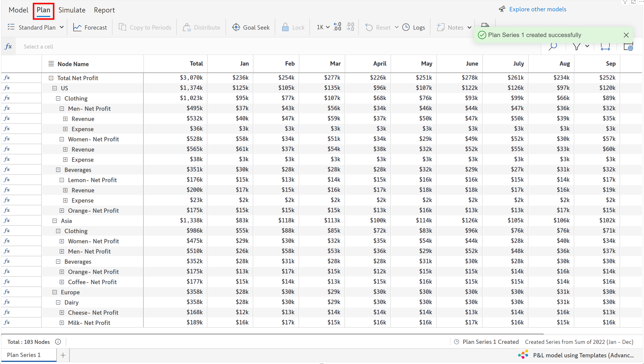Open the 1K scaling dropdown
644x364 pixels.
pos(323,27)
